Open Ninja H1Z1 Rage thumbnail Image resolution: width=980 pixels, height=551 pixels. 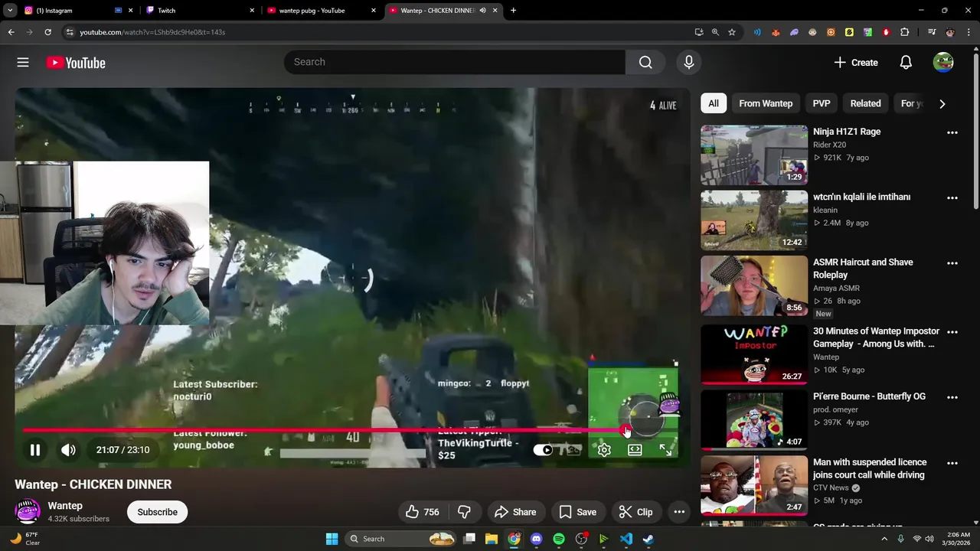click(754, 155)
